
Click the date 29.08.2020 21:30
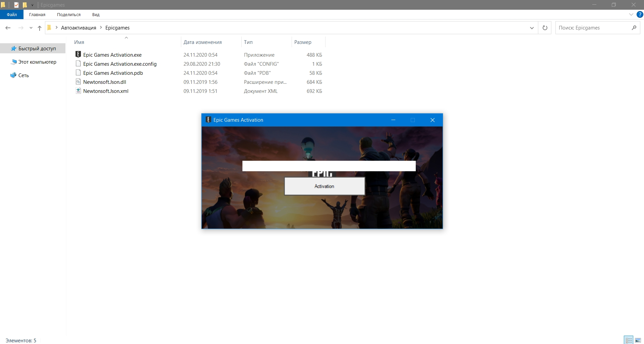[202, 64]
